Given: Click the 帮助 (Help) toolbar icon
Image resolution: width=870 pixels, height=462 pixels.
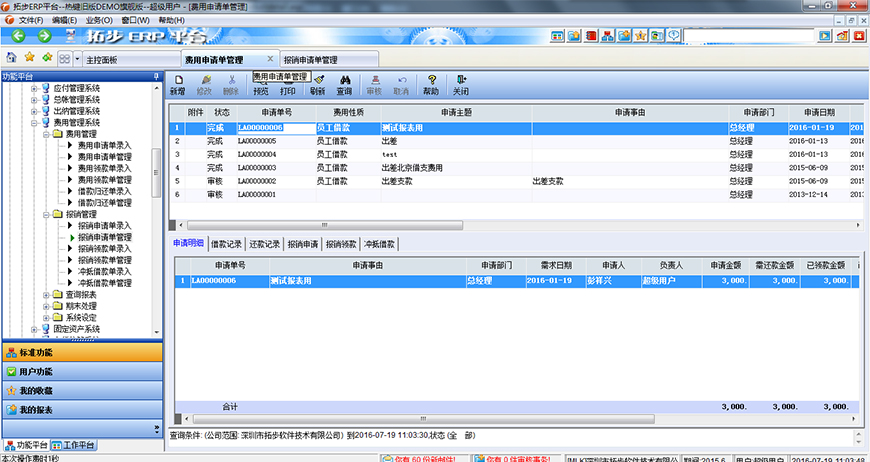Looking at the screenshot, I should (431, 84).
